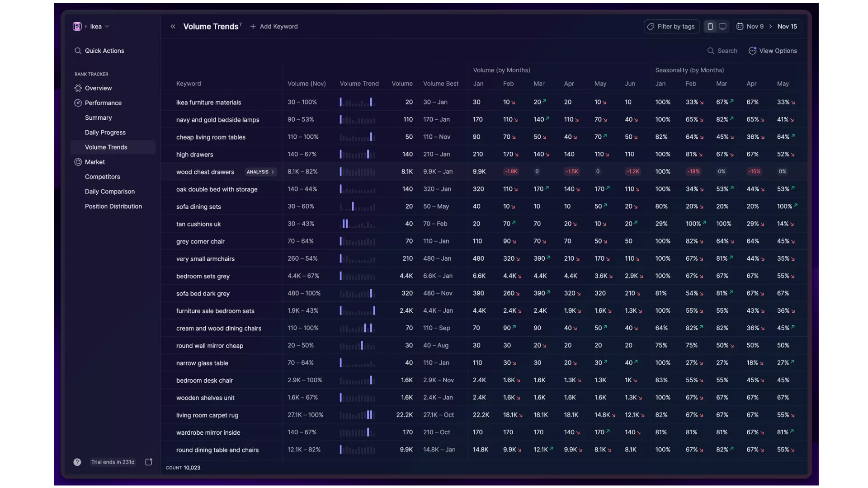Sort by Volume Trend column header
This screenshot has width=868, height=488.
click(x=359, y=84)
